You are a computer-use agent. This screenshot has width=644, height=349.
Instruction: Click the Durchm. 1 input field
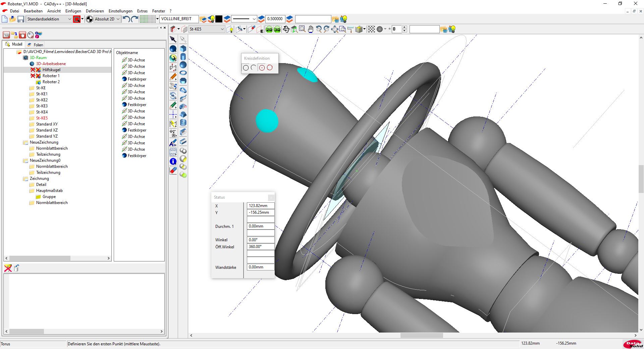260,226
